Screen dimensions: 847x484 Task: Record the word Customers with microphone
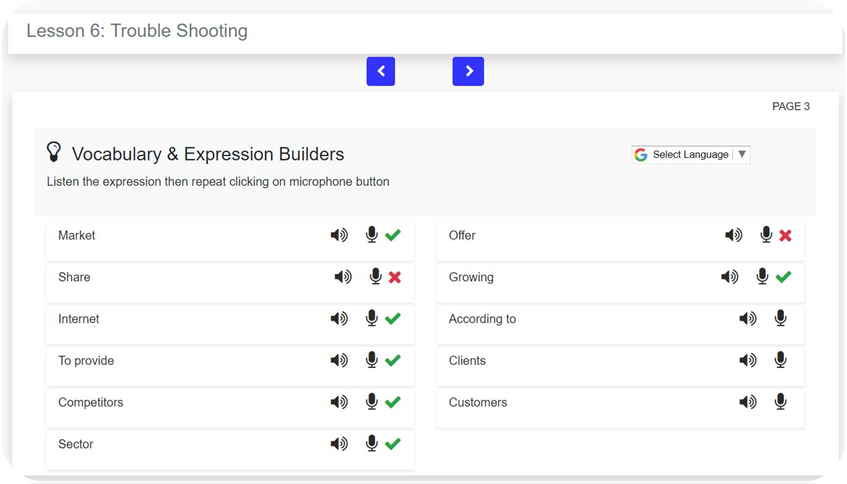[781, 402]
